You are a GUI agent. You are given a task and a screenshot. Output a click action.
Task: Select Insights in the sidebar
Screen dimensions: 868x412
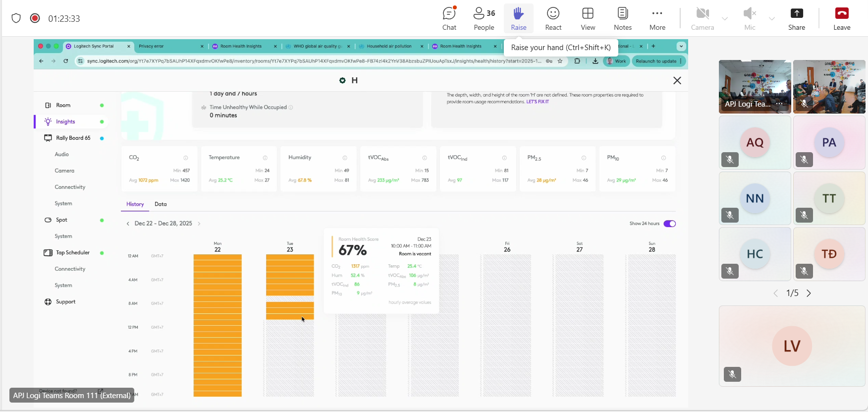click(x=65, y=121)
